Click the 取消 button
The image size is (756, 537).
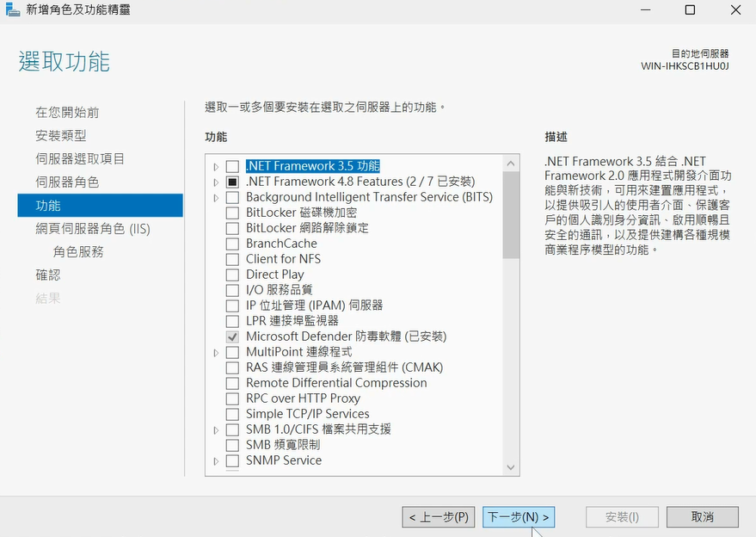point(703,517)
